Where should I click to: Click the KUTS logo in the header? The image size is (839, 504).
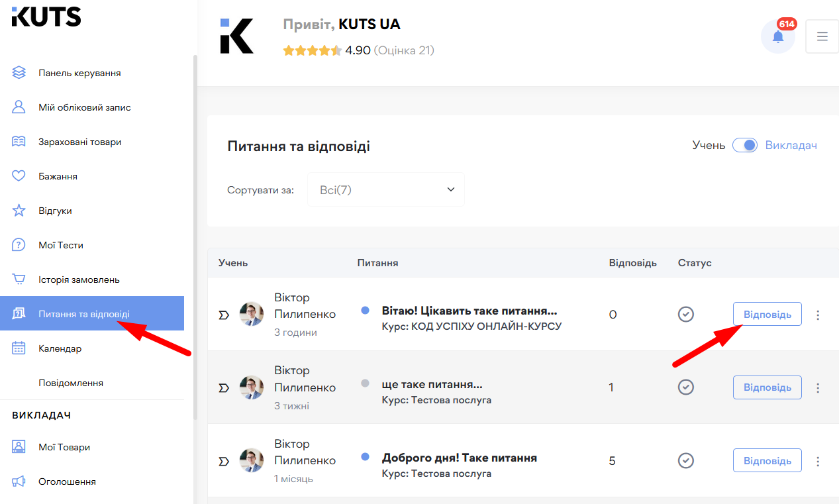click(x=46, y=17)
